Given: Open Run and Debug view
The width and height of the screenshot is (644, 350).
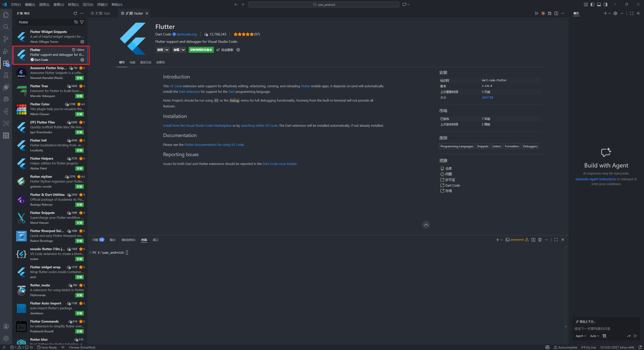Looking at the screenshot, I should [x=6, y=51].
